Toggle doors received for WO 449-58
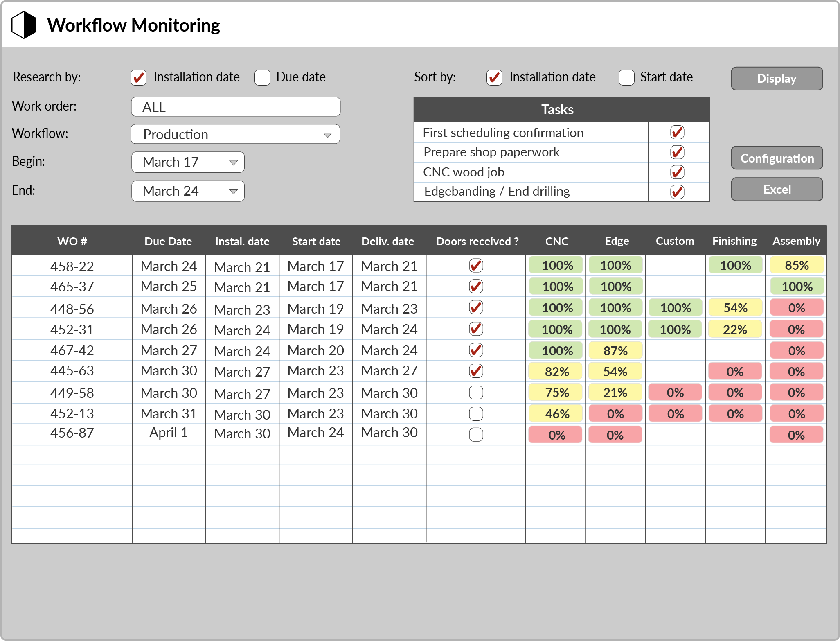The height and width of the screenshot is (641, 840). pyautogui.click(x=476, y=393)
